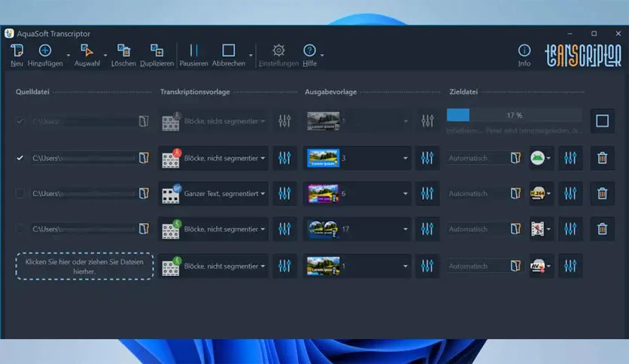Open film-strip format dropdown in template 17 row

tap(541, 229)
